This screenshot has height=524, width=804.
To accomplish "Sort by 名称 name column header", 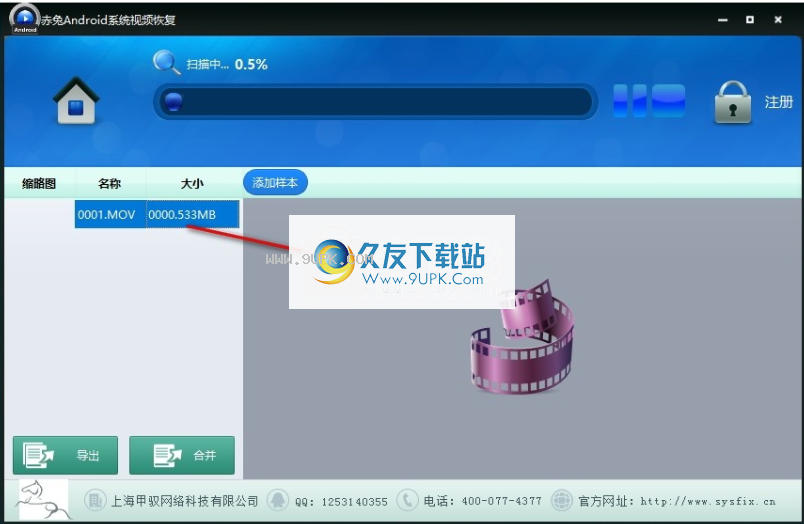I will tap(109, 183).
